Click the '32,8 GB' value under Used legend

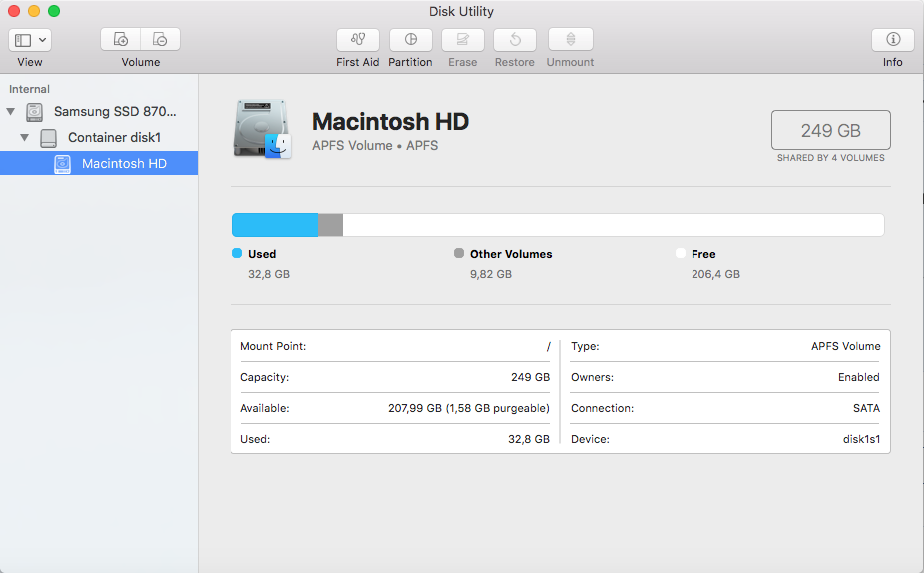(269, 274)
